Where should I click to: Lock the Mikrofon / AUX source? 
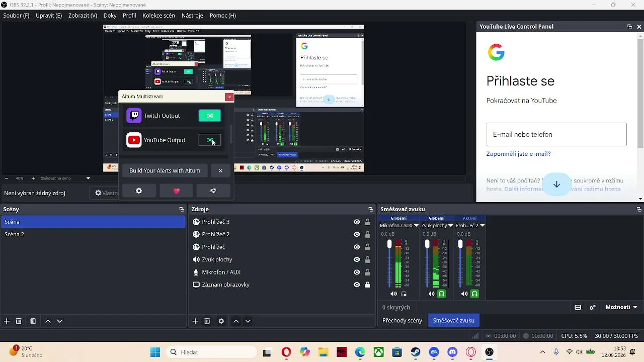pyautogui.click(x=368, y=272)
